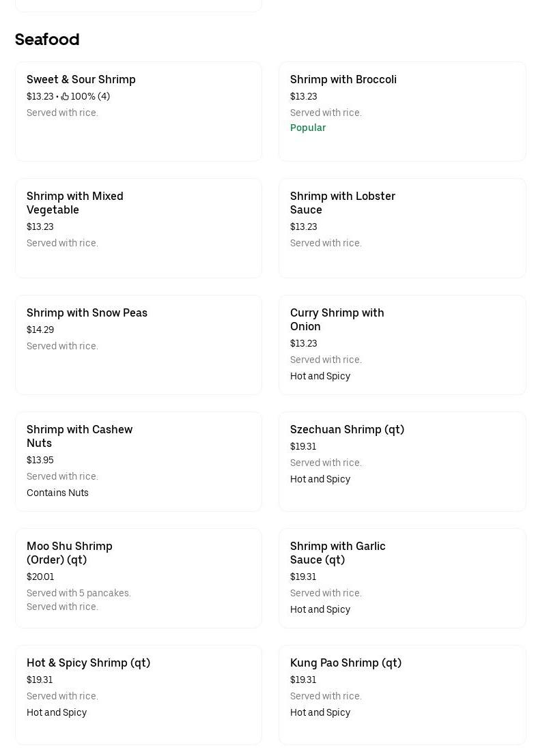This screenshot has width=549, height=756.
Task: Select Shrimp with Lobster Sauce
Action: [402, 228]
